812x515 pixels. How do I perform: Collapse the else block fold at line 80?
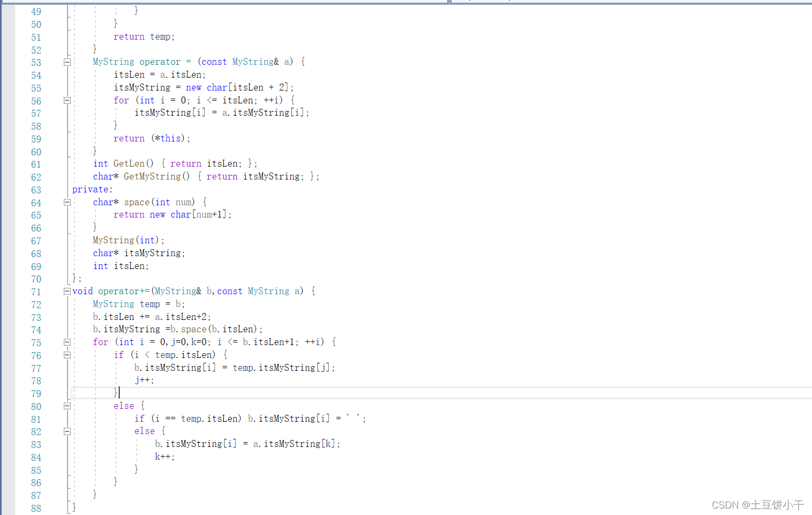67,406
